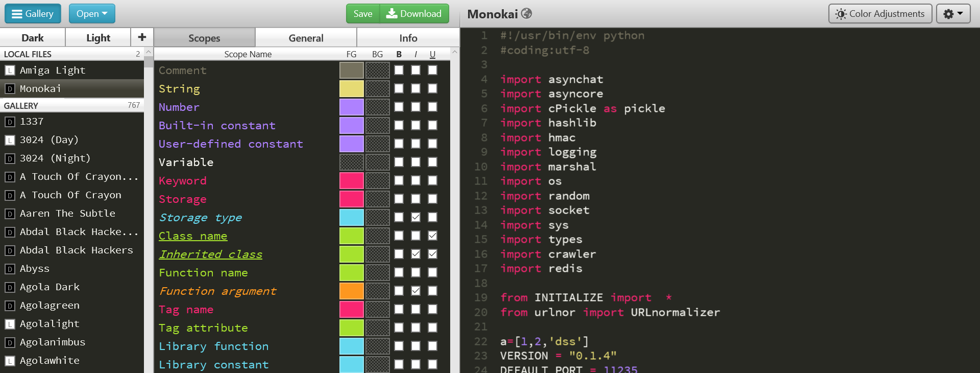Select the Aaren The Subtle theme
This screenshot has height=373, width=980.
(x=72, y=213)
